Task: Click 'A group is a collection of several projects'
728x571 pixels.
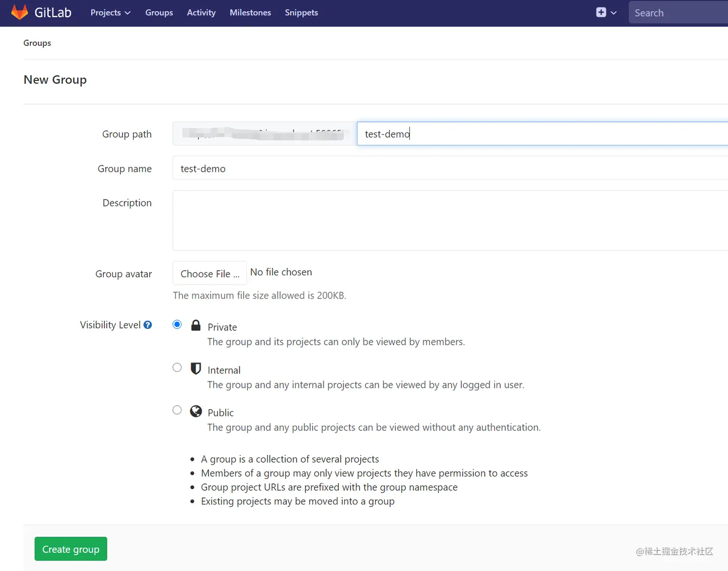Action: pos(290,459)
